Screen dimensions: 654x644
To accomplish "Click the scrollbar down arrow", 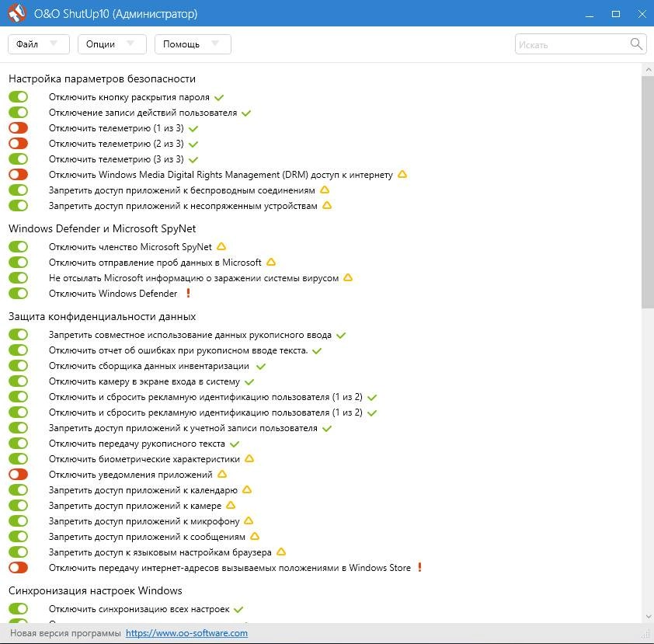I will 648,616.
